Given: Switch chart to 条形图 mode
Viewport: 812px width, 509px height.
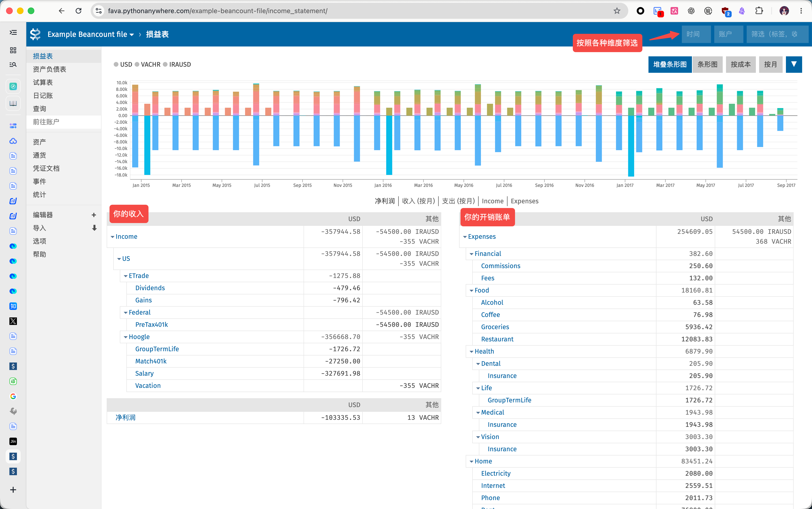Looking at the screenshot, I should [x=707, y=64].
